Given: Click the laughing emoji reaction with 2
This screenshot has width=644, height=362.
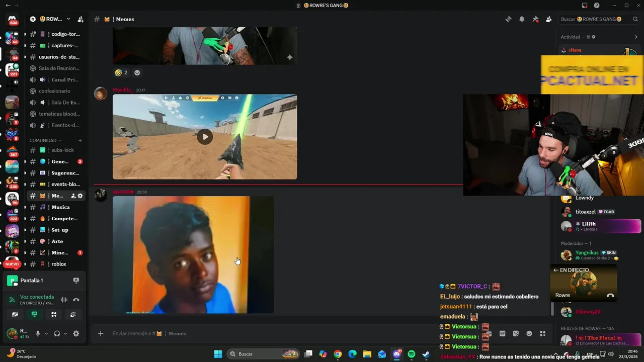Looking at the screenshot, I should pyautogui.click(x=121, y=72).
